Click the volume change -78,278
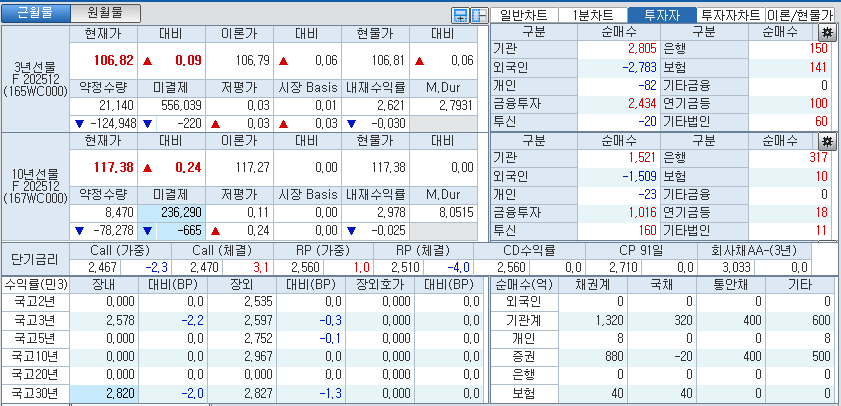 (x=114, y=231)
